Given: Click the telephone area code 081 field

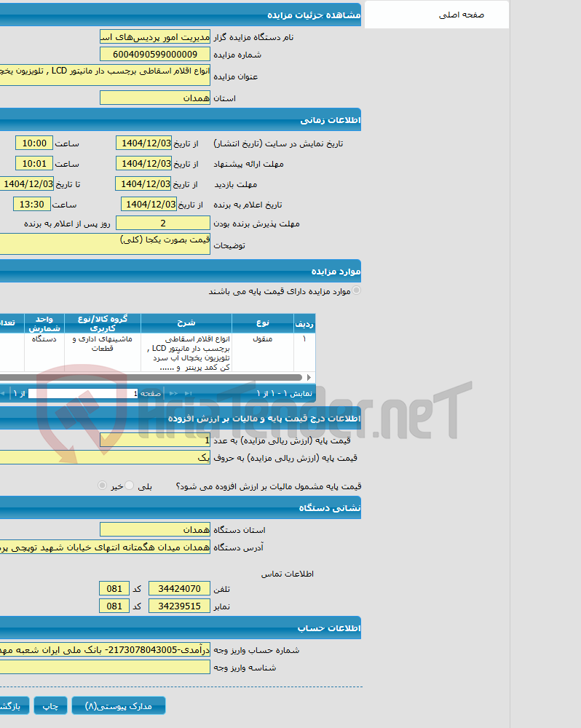Looking at the screenshot, I should coord(114,589).
